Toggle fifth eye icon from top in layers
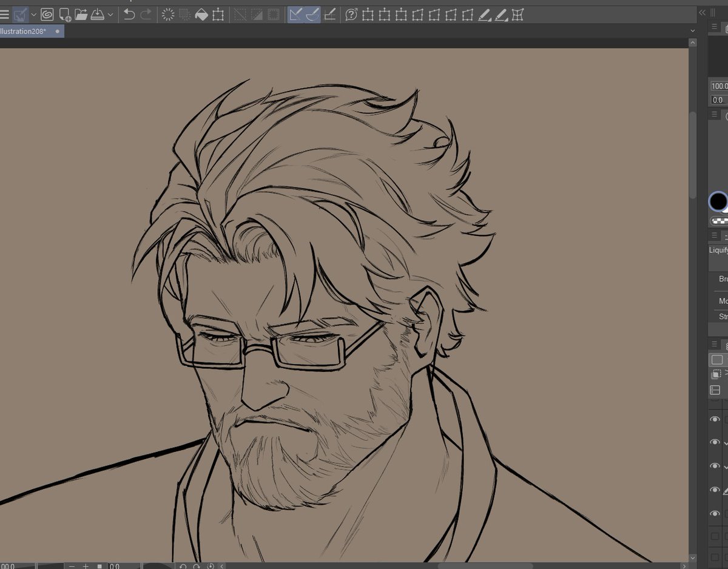 715,514
